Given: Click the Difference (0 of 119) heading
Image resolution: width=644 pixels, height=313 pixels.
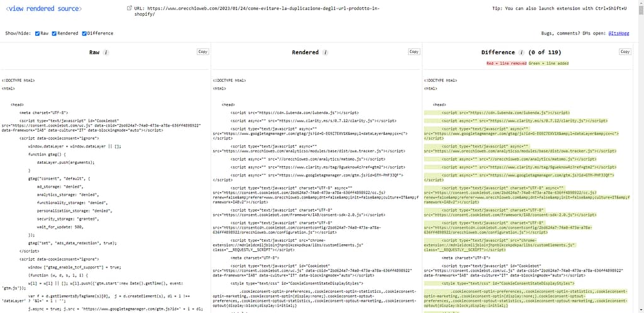Looking at the screenshot, I should point(521,53).
